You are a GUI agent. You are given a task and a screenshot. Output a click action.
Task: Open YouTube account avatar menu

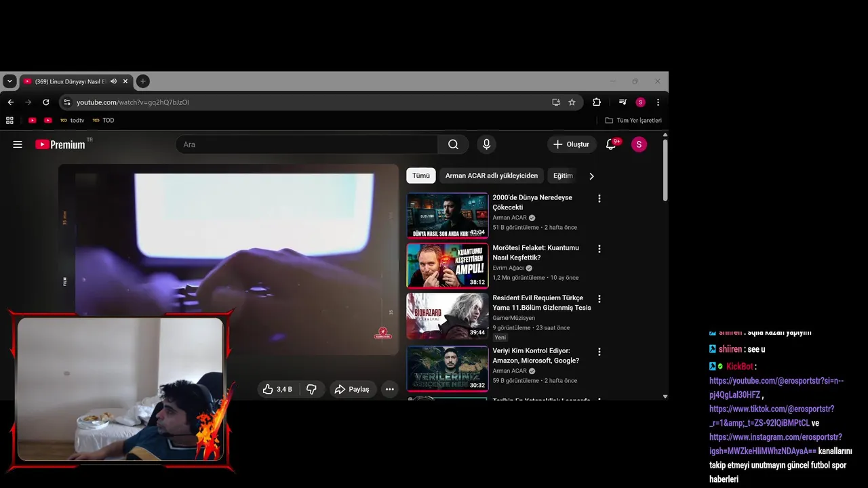click(x=639, y=144)
